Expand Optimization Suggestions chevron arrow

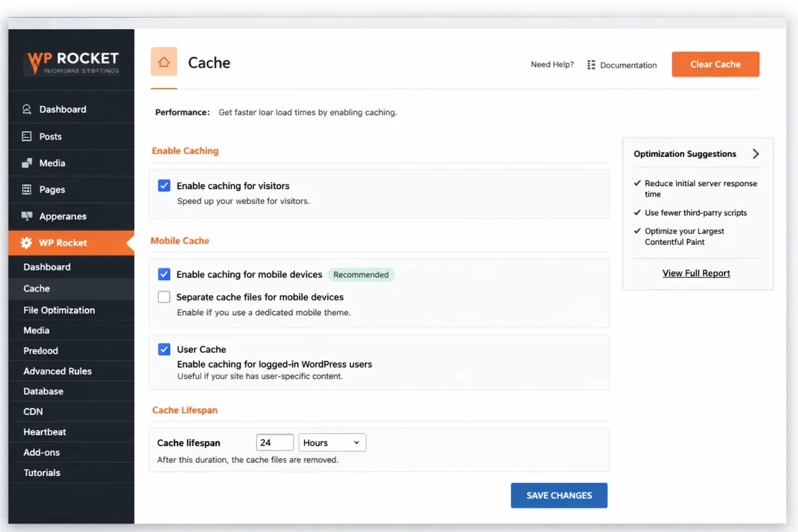(x=755, y=154)
